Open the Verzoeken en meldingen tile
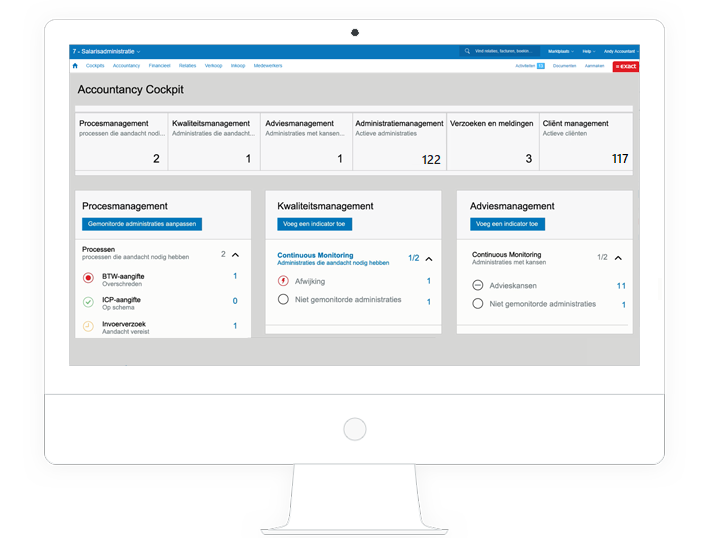 [x=493, y=142]
